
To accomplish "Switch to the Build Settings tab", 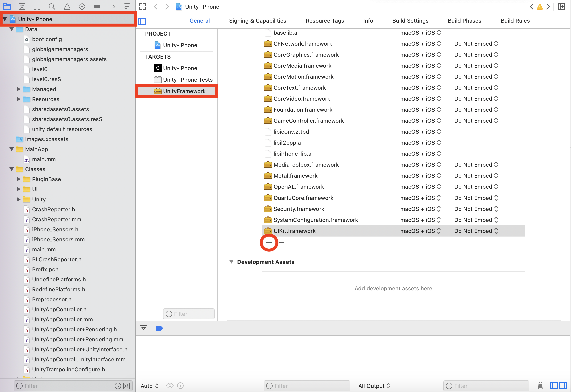I will (x=410, y=21).
